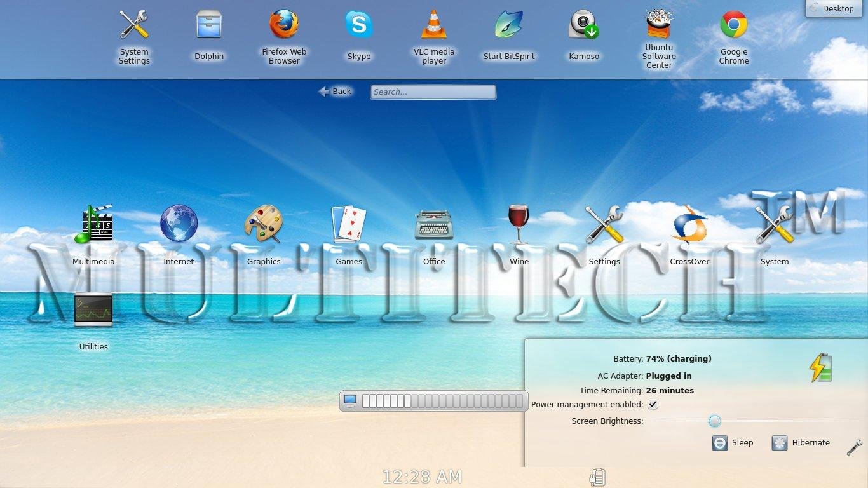The width and height of the screenshot is (868, 488).
Task: Open the Utilities category
Action: pyautogui.click(x=93, y=320)
